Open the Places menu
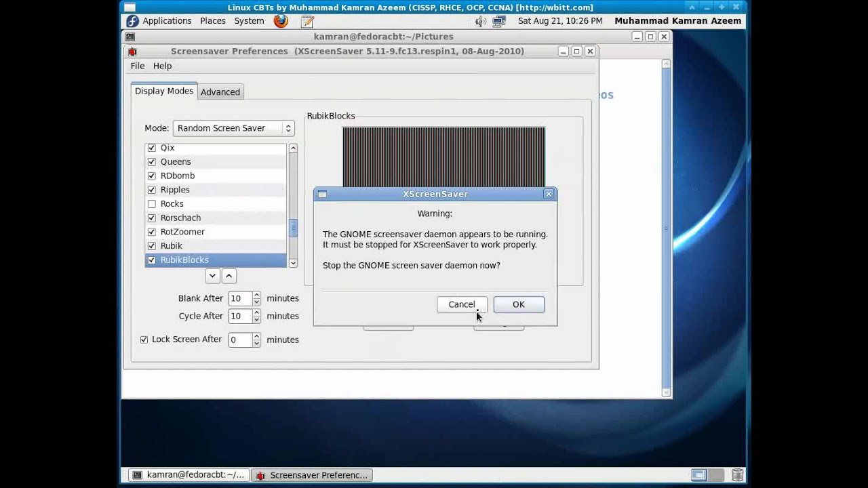 (x=213, y=21)
